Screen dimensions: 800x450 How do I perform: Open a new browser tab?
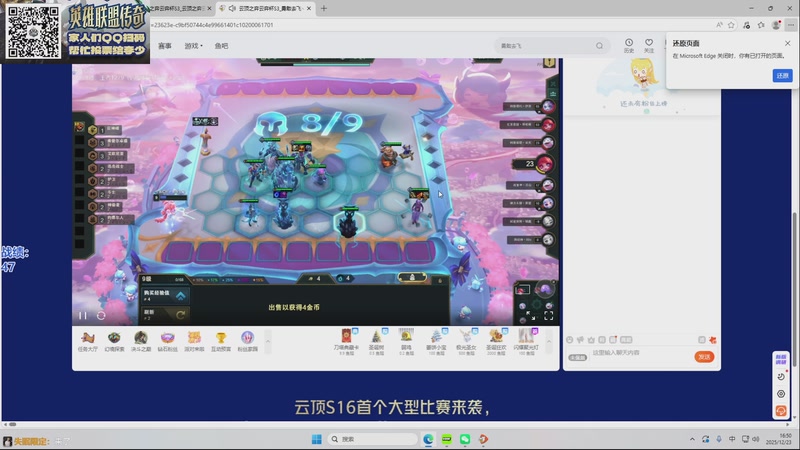(323, 8)
